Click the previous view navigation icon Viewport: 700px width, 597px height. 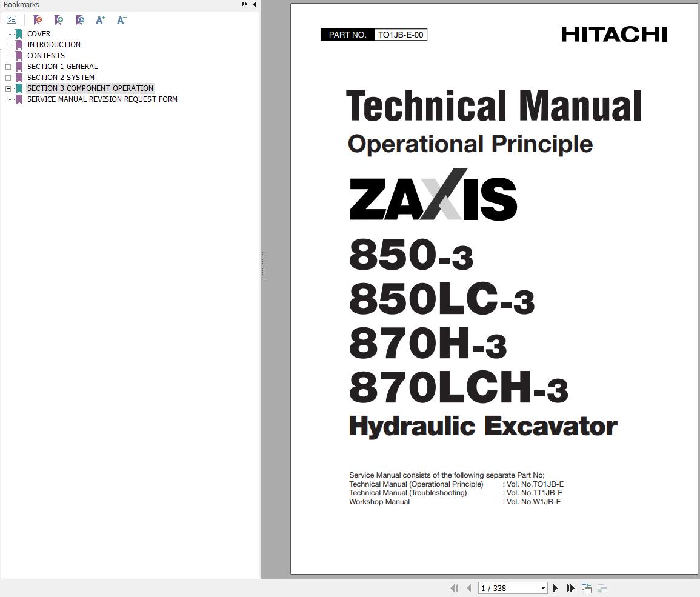click(x=587, y=588)
